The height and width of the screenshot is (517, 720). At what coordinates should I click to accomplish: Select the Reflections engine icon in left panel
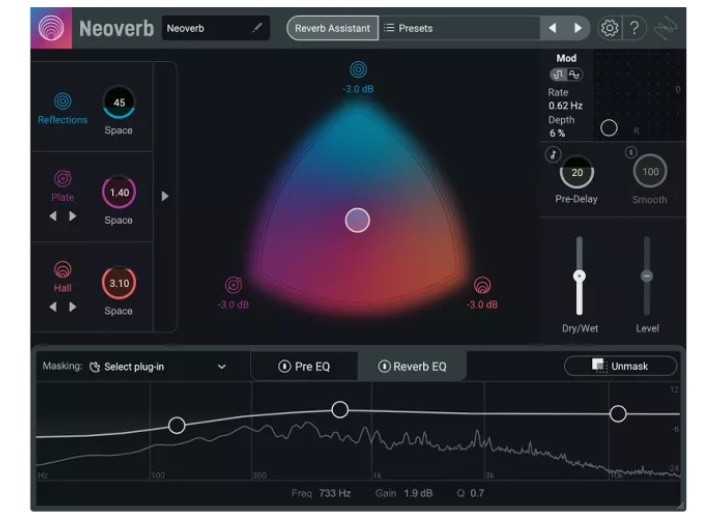[62, 101]
